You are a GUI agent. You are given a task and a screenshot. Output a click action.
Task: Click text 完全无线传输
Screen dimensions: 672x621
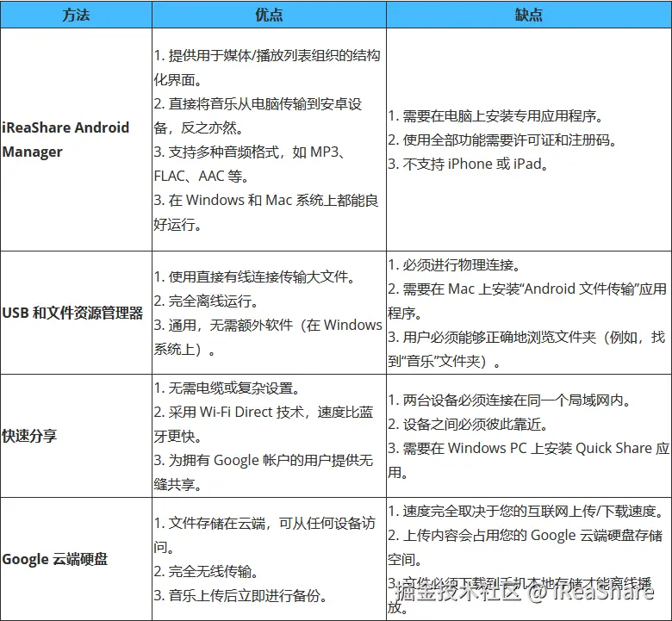tap(206, 571)
